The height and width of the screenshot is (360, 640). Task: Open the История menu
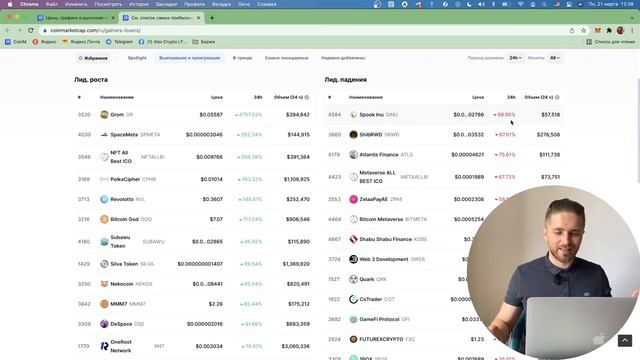[x=139, y=4]
